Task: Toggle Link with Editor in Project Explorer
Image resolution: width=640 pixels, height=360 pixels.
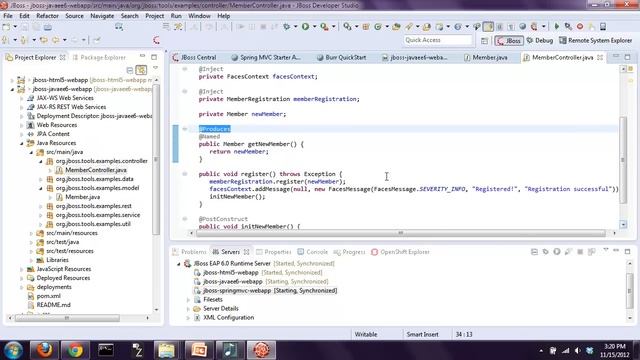Action: [141, 70]
